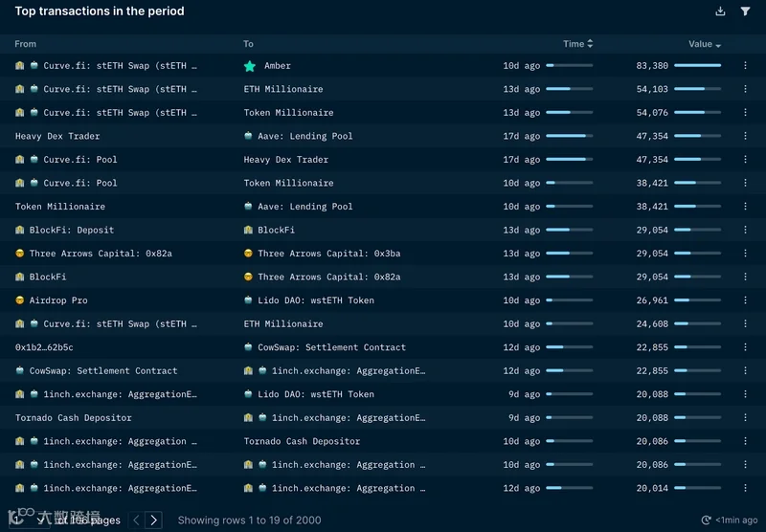Click the download icon in the header

point(720,11)
